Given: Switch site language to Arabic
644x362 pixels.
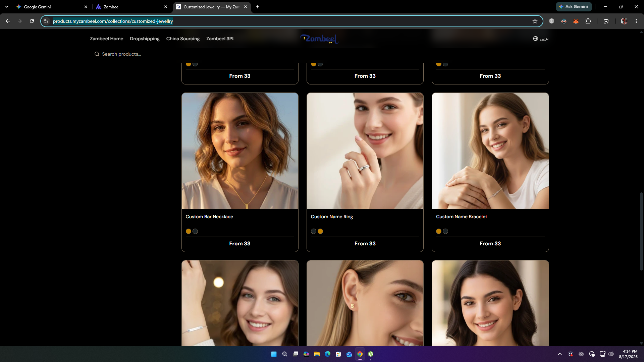Looking at the screenshot, I should [541, 39].
